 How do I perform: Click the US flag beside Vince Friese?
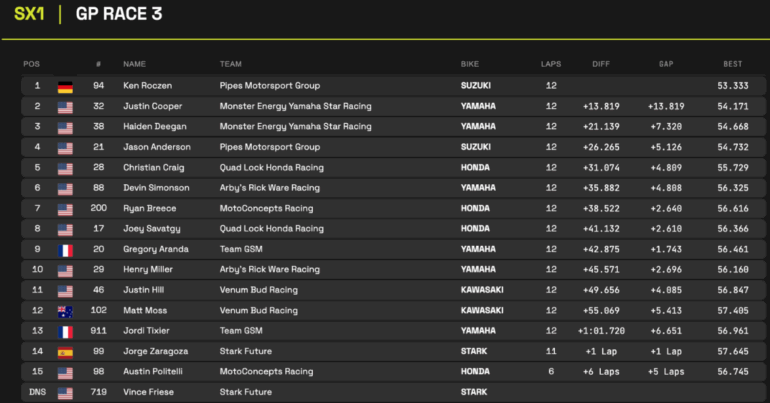coord(66,393)
